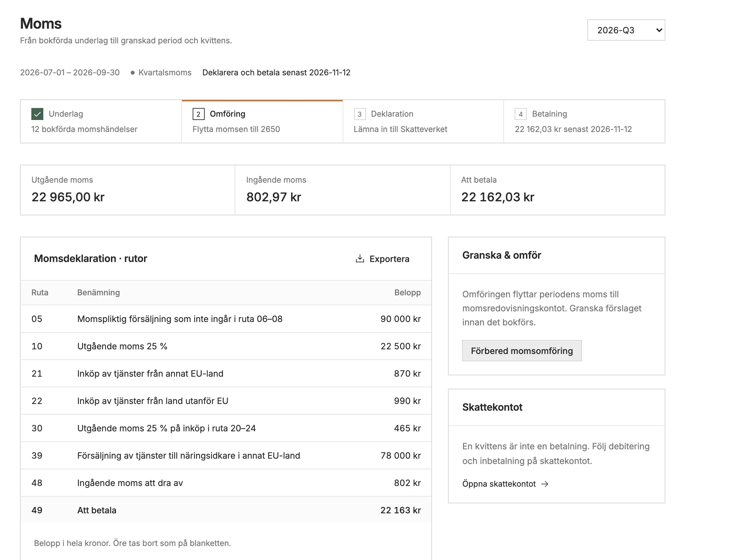Click the arrow next to Öppna skattekontot
This screenshot has width=740, height=560.
point(545,484)
